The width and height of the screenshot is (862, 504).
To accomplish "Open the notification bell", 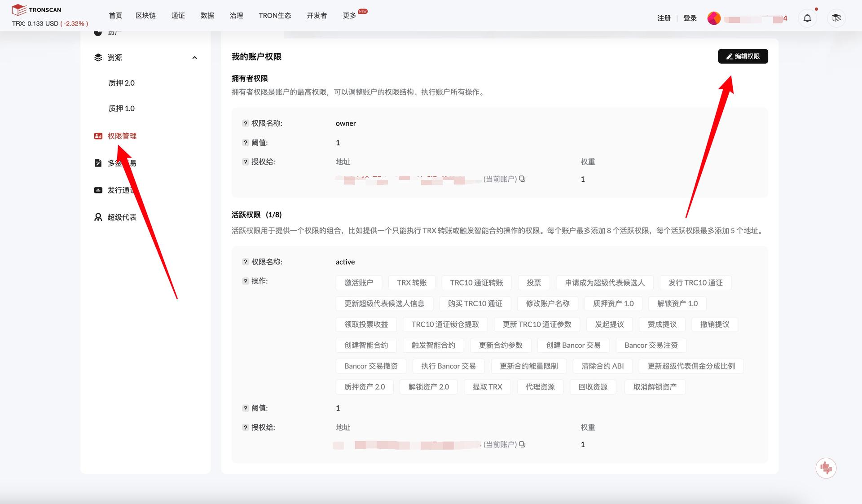I will click(807, 18).
